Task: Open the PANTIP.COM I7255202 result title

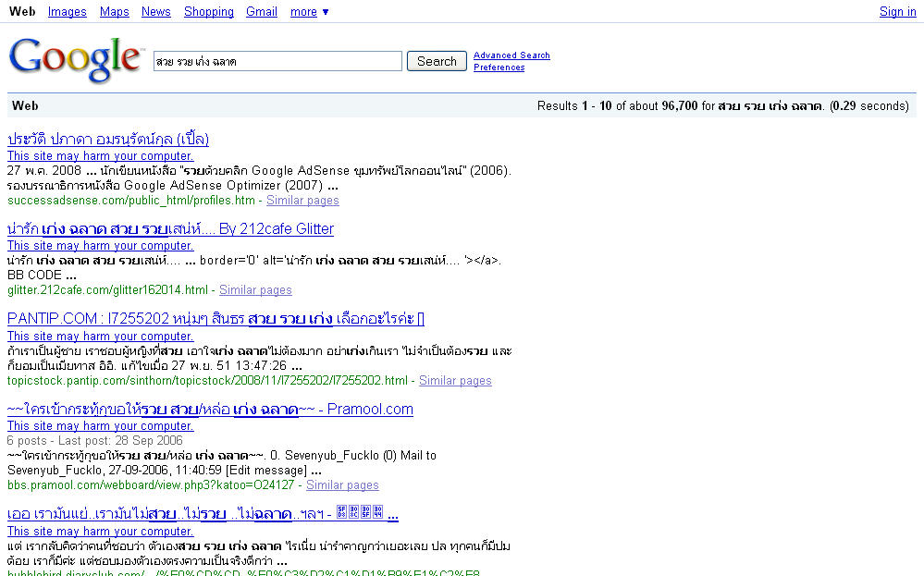Action: tap(216, 319)
